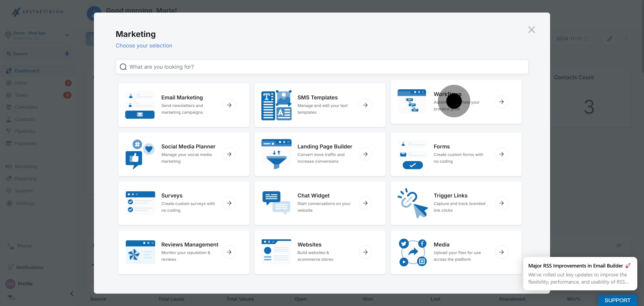The height and width of the screenshot is (306, 644).
Task: Click the Phone icon near the bottom
Action: (10, 246)
